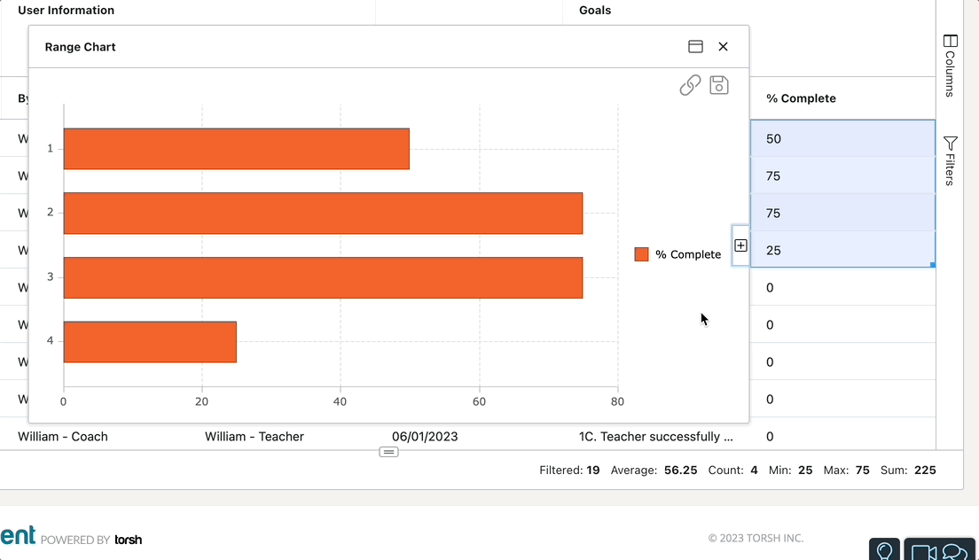The height and width of the screenshot is (560, 979).
Task: Select the 06/01/2023 date cell
Action: (x=425, y=437)
